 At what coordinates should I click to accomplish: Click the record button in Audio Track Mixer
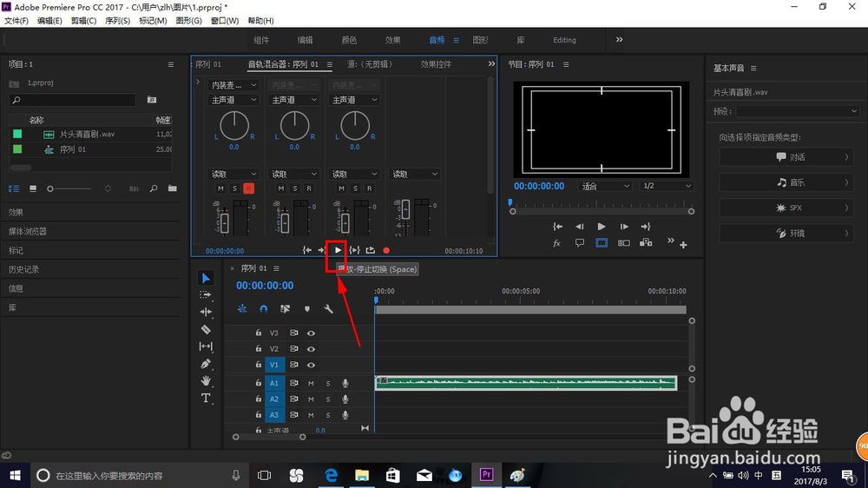[x=386, y=250]
